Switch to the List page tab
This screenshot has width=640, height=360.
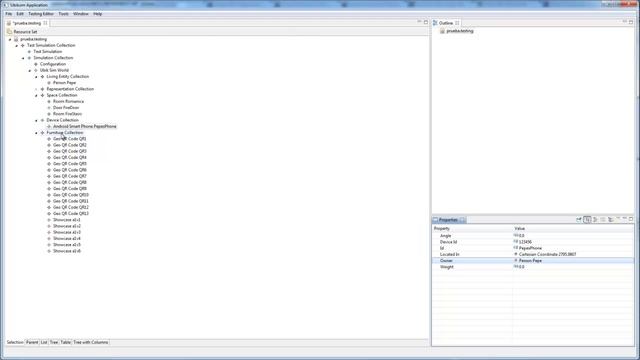pyautogui.click(x=44, y=342)
